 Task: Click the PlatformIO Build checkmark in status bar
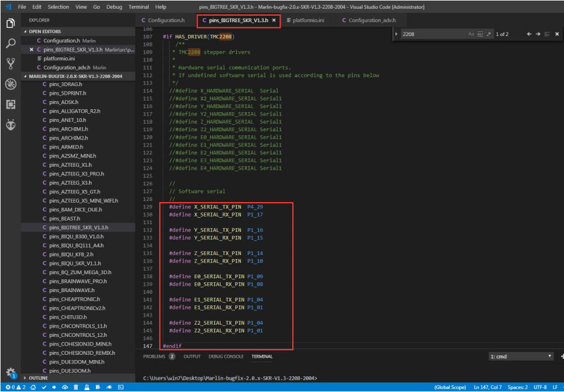44,387
